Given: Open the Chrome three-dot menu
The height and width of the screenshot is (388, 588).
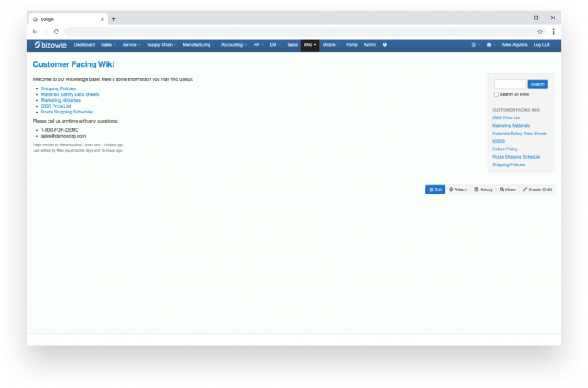Looking at the screenshot, I should pos(553,32).
